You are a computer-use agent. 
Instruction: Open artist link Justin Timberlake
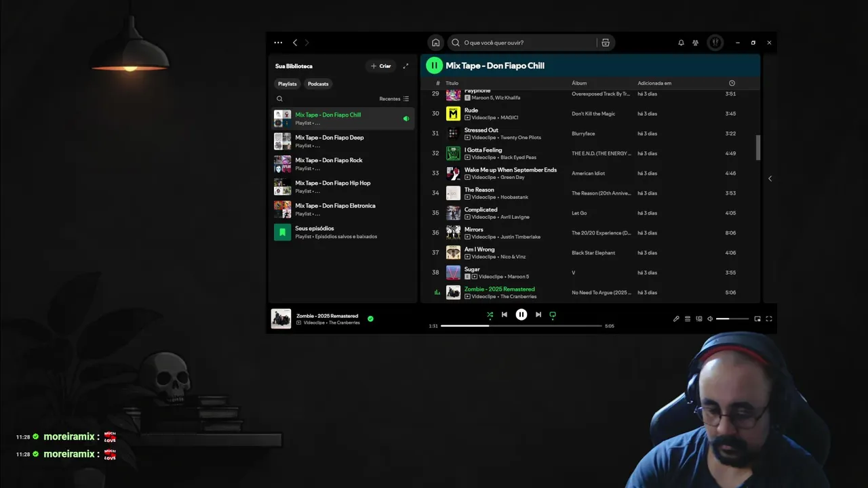click(x=520, y=237)
